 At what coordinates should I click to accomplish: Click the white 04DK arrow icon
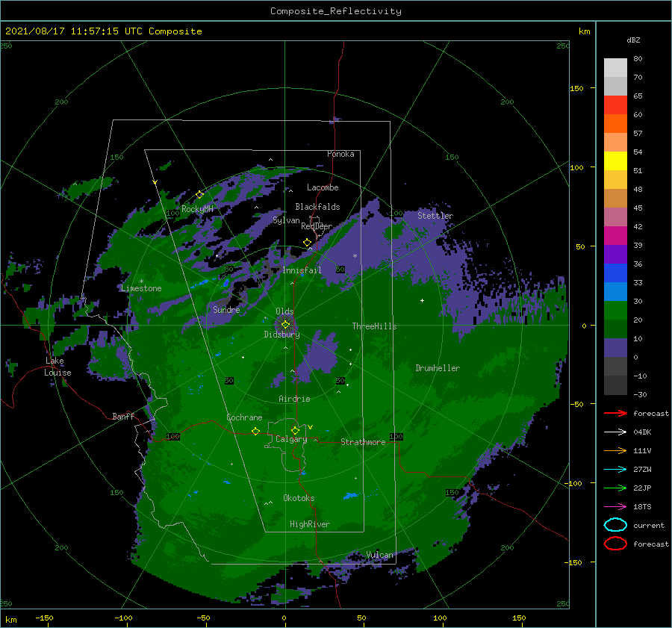pyautogui.click(x=615, y=432)
